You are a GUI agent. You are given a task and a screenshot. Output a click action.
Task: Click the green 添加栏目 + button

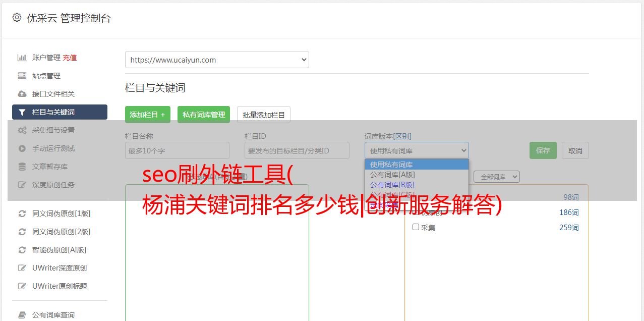click(148, 115)
